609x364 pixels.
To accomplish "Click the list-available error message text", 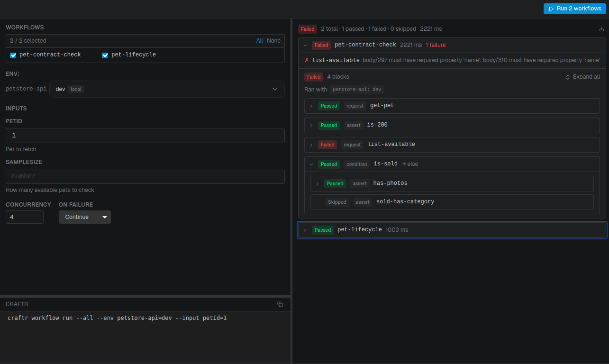I will pyautogui.click(x=481, y=60).
